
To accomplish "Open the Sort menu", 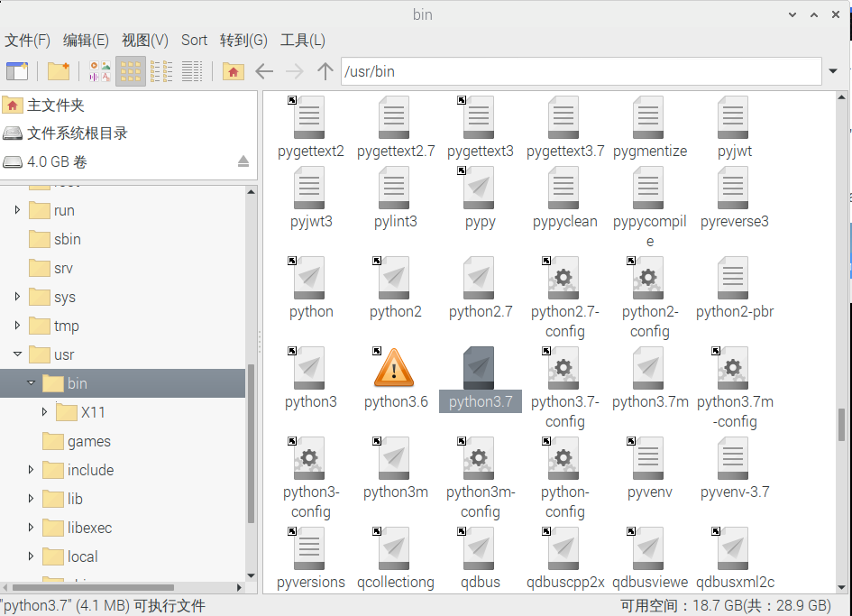I will (194, 41).
